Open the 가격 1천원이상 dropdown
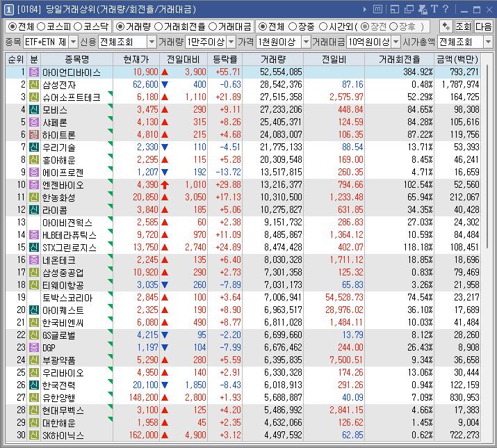This screenshot has height=448, width=497. 306,42
